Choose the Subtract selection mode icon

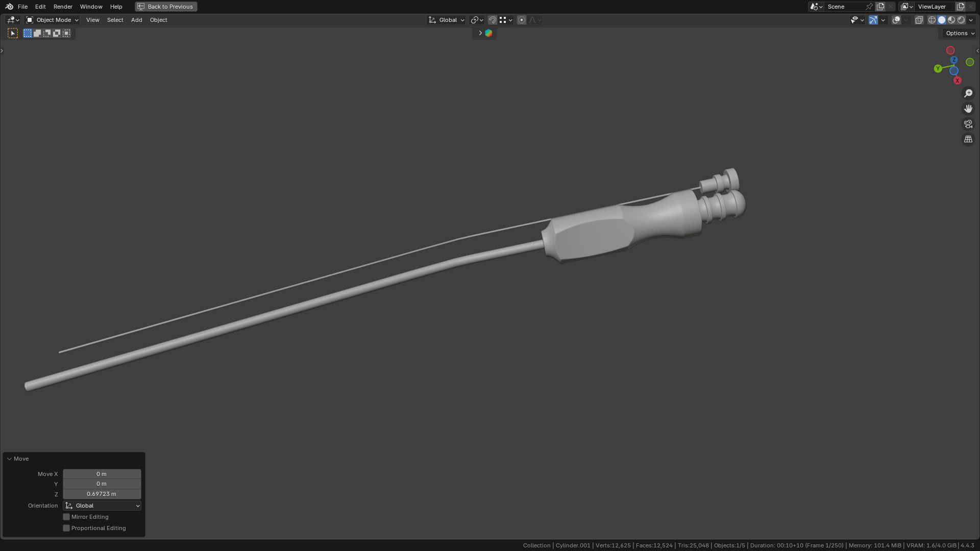(47, 33)
